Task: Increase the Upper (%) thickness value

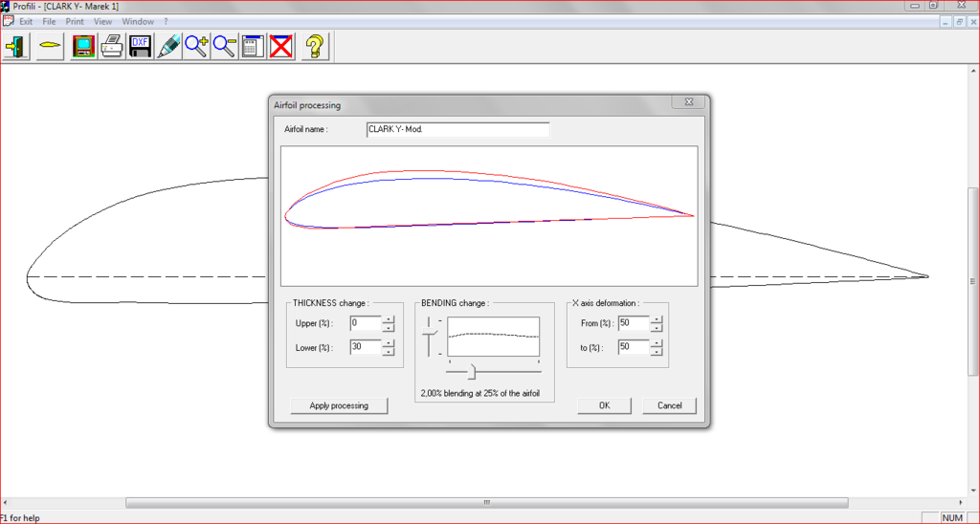Action: point(389,319)
